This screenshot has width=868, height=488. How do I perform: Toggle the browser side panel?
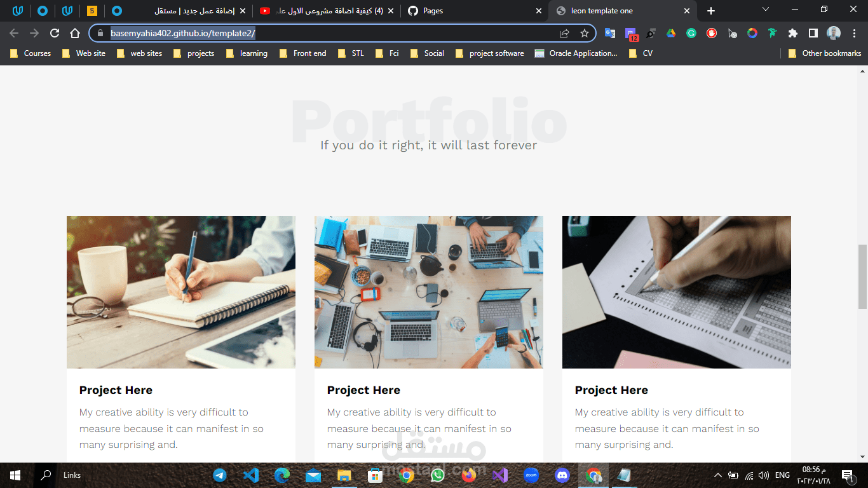click(813, 33)
